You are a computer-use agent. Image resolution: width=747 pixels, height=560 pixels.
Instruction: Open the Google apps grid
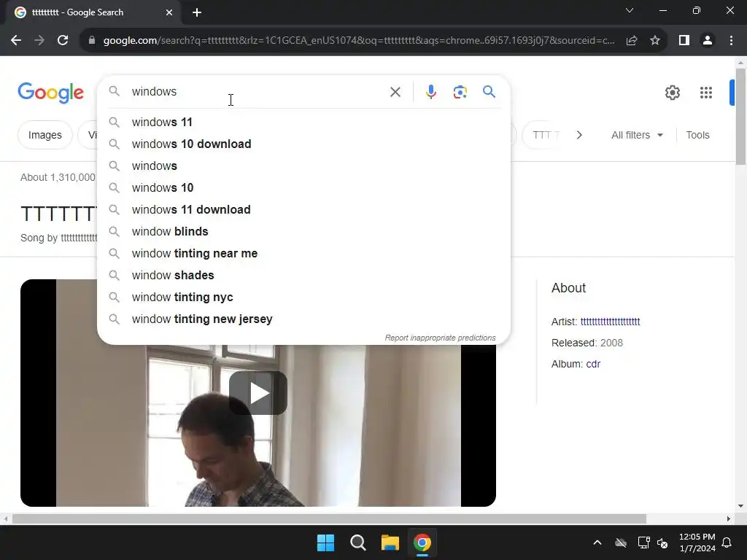705,93
